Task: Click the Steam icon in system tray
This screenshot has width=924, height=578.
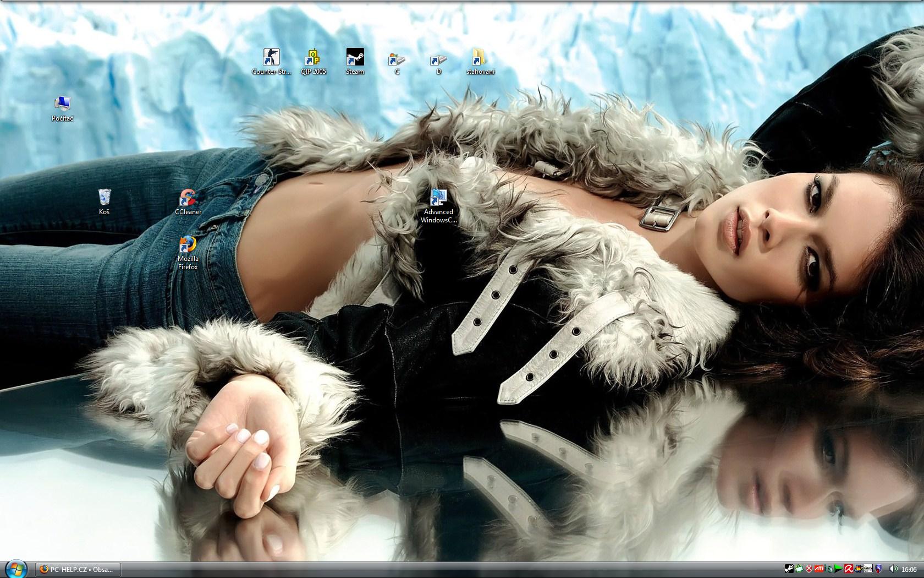Action: (x=789, y=569)
